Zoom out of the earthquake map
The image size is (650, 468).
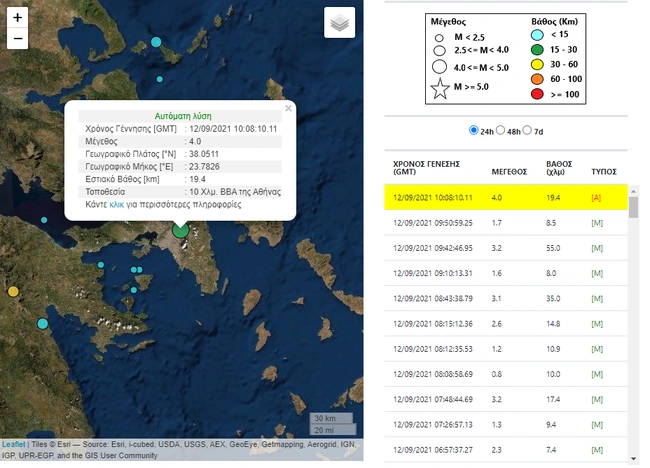pyautogui.click(x=17, y=40)
